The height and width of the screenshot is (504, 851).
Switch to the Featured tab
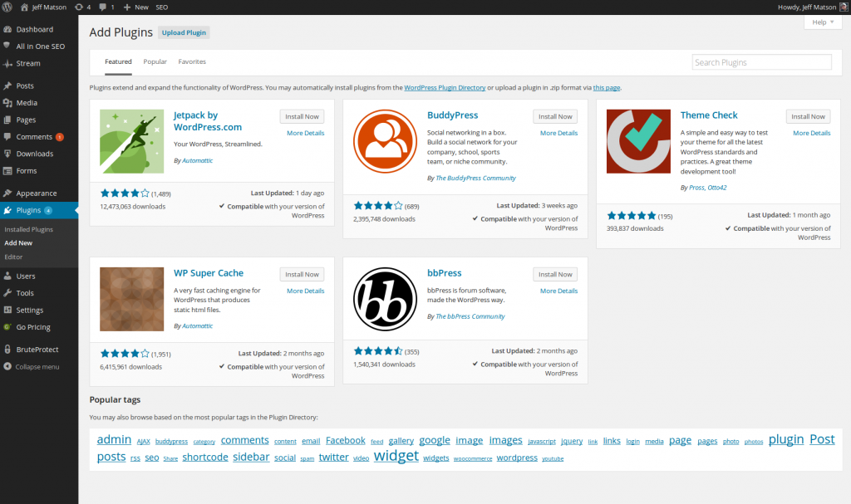(x=118, y=61)
